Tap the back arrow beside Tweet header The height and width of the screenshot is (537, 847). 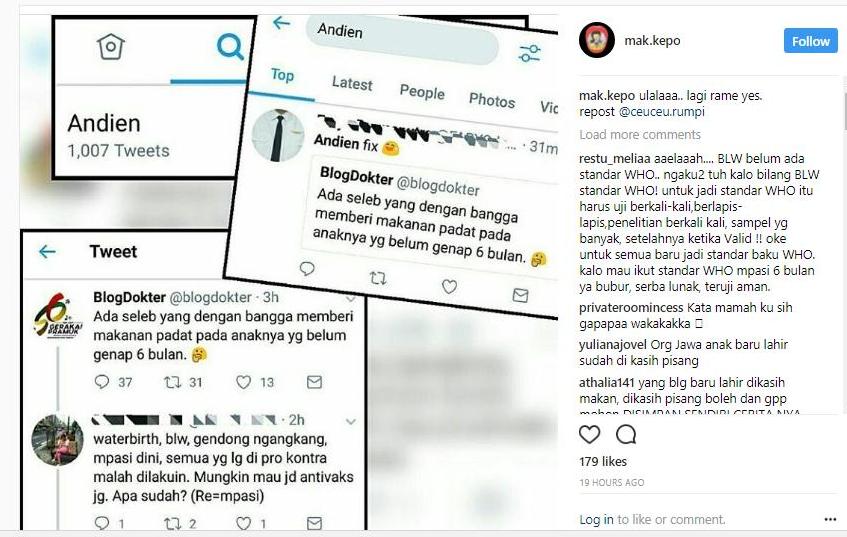click(48, 251)
